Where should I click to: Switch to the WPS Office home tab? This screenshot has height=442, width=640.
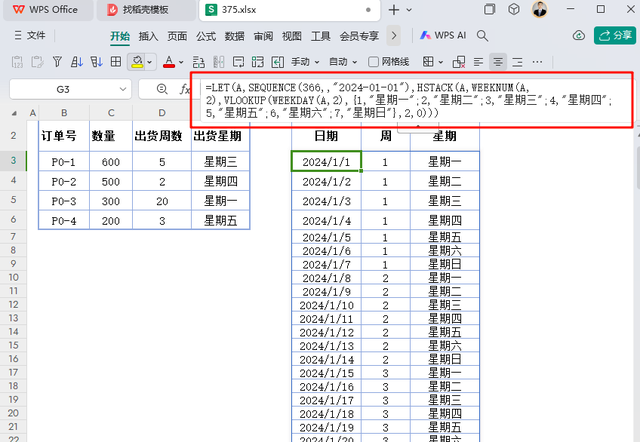click(47, 10)
